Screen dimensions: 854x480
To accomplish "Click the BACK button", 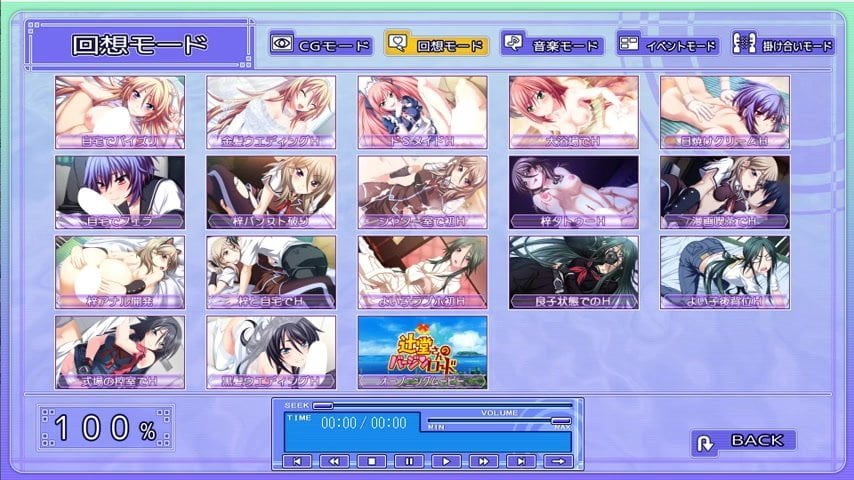I will click(x=745, y=440).
